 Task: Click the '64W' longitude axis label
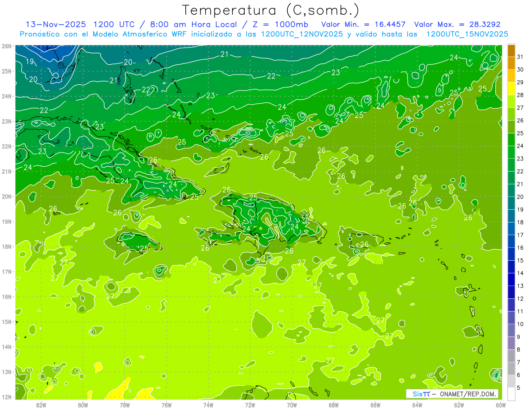click(417, 405)
